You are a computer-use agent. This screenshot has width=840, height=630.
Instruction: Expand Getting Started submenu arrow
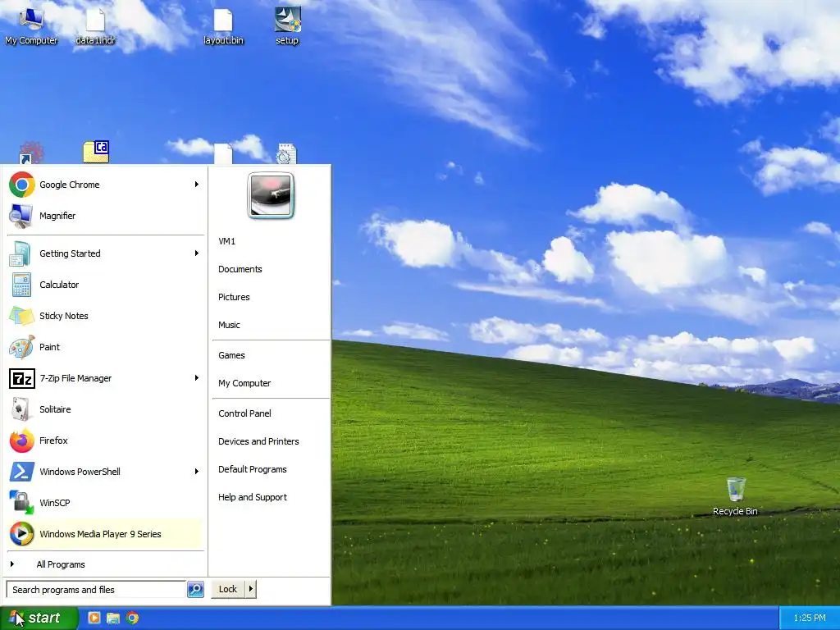(197, 253)
